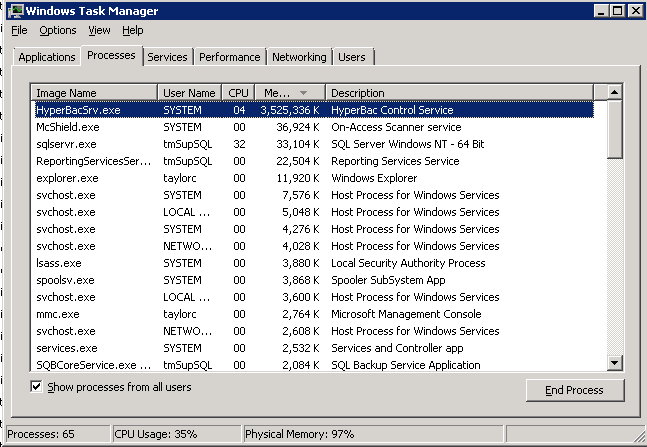This screenshot has height=447, width=647.
Task: Sort by Memory column header
Action: pyautogui.click(x=289, y=93)
